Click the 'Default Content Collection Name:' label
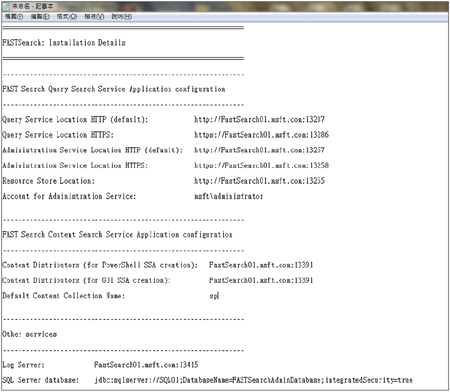 63,296
